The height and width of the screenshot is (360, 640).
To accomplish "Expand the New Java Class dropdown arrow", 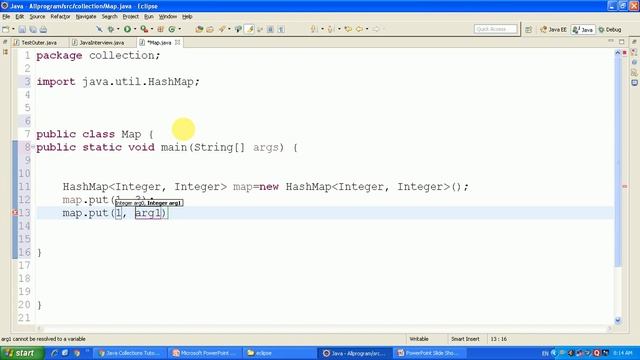I will point(180,29).
